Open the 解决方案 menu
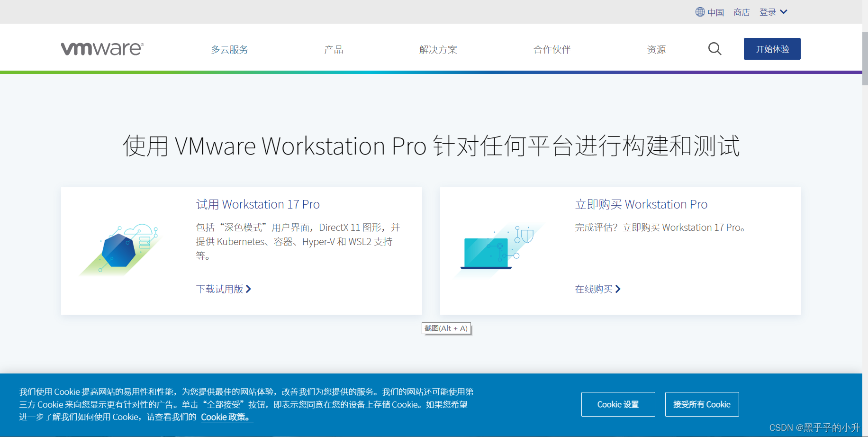Screen dimensions: 868x437 438,49
